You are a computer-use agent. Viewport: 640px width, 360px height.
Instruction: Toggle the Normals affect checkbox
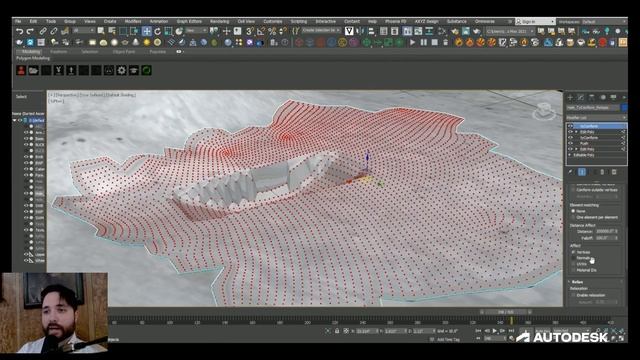[573, 258]
